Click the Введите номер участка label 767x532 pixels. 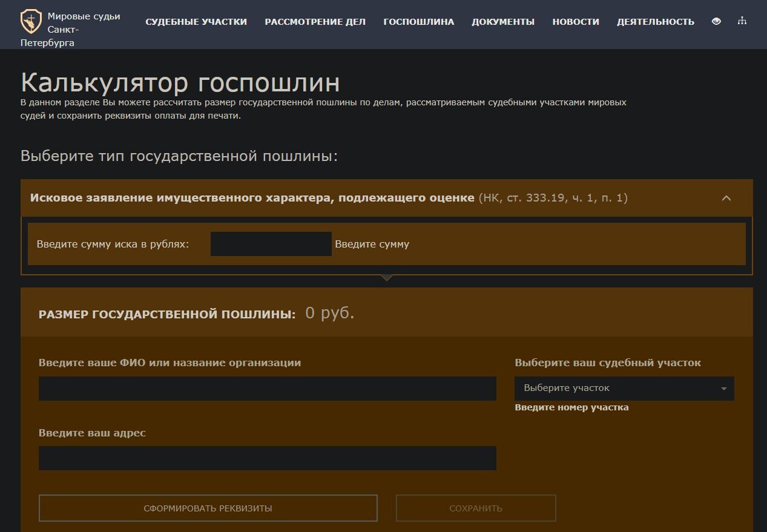[571, 407]
